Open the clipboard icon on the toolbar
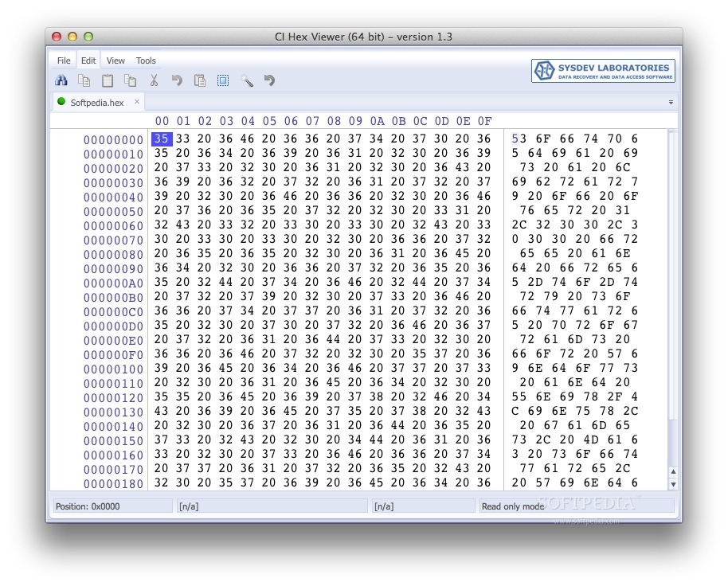Image resolution: width=728 pixels, height=586 pixels. [108, 80]
